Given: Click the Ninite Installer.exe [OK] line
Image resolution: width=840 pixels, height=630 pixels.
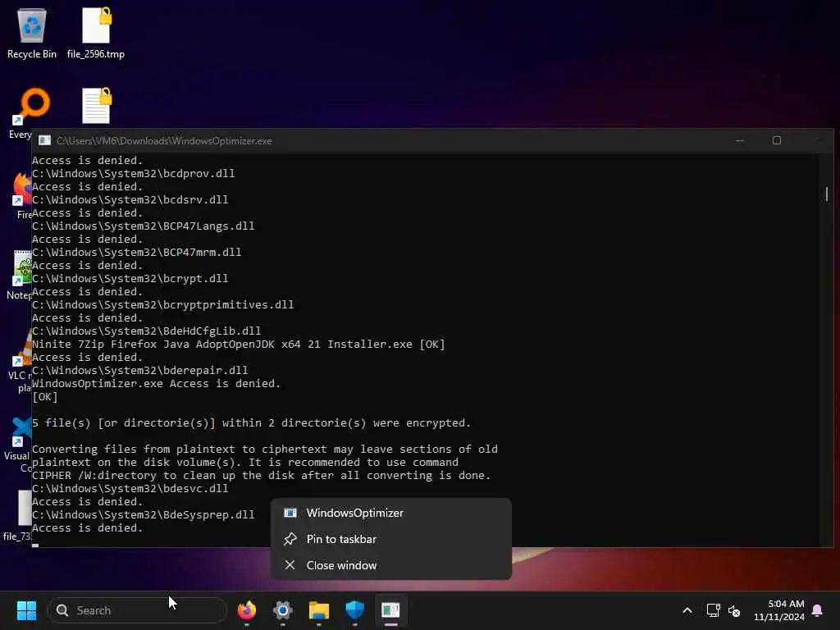Looking at the screenshot, I should (x=239, y=345).
